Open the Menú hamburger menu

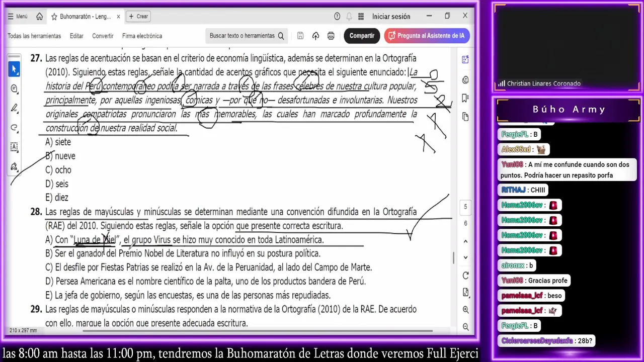click(18, 17)
